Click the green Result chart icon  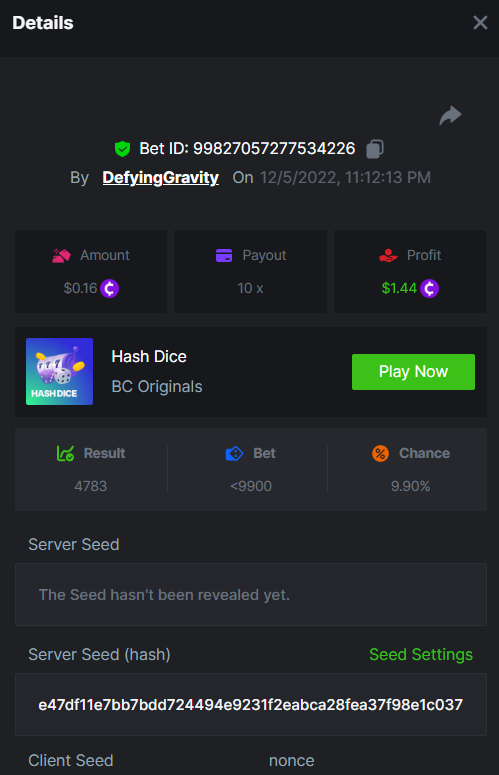(65, 453)
